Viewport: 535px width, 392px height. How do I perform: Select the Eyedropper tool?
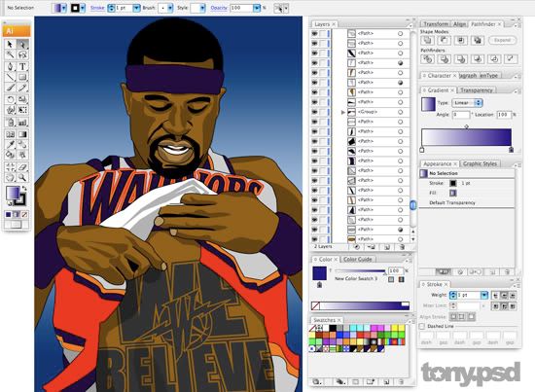coord(10,144)
